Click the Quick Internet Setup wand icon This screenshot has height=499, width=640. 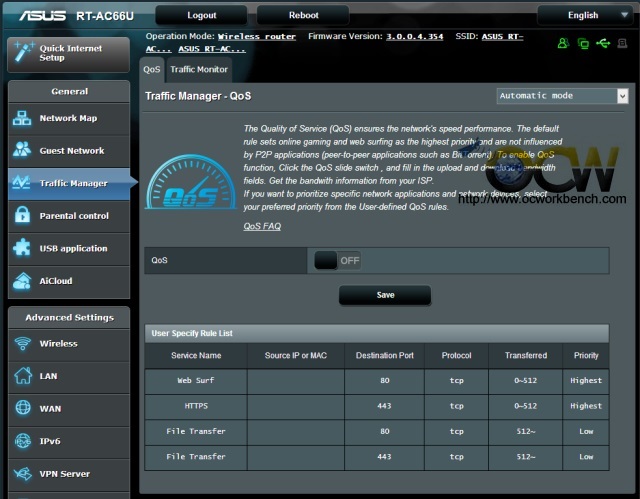pos(23,52)
